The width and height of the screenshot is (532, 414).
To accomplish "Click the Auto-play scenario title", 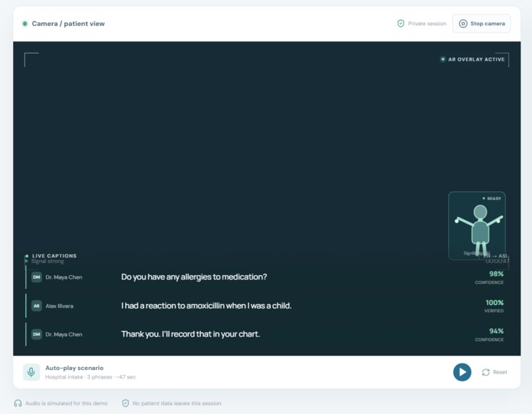I will [x=74, y=368].
